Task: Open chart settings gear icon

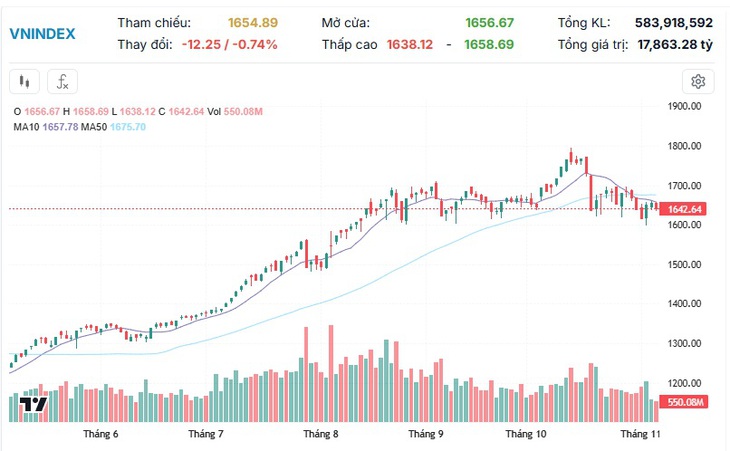Action: [x=698, y=82]
